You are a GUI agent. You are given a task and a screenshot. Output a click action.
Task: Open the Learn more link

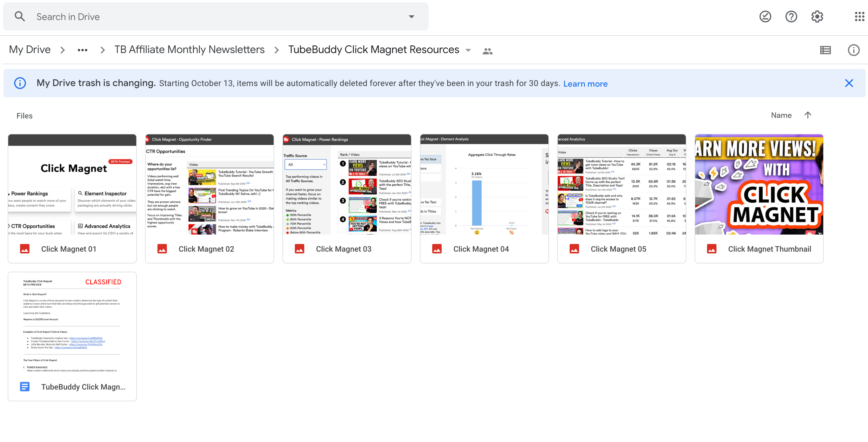(585, 84)
